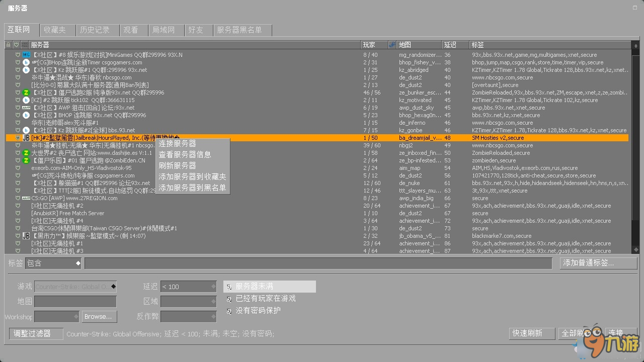Click the sort arrow beside the 玩家 column
This screenshot has width=644, height=362.
click(x=392, y=44)
